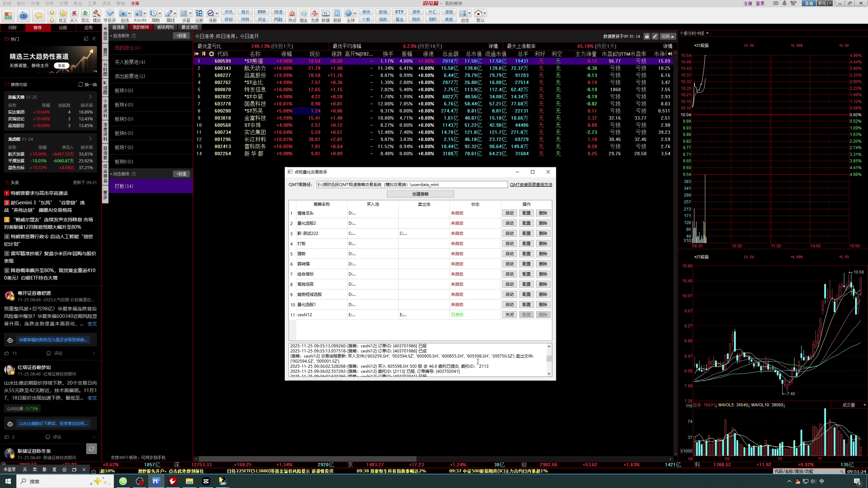Open the QMT安装目录查询方法 link

531,185
